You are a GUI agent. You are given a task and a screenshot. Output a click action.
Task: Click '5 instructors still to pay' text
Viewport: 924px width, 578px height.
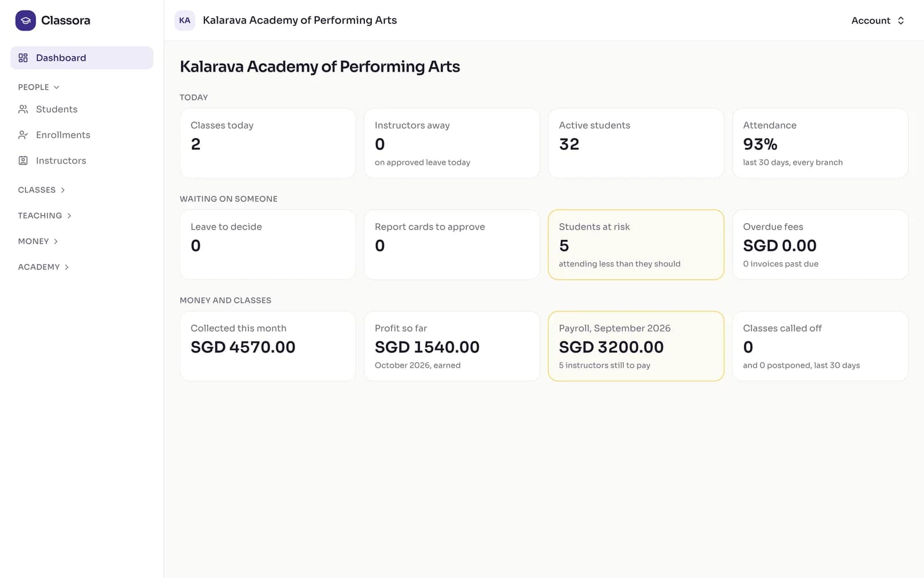click(x=605, y=365)
